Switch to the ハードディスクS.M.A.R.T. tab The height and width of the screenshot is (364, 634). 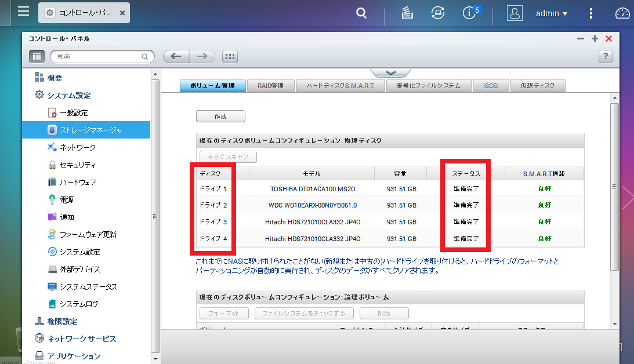[x=340, y=86]
